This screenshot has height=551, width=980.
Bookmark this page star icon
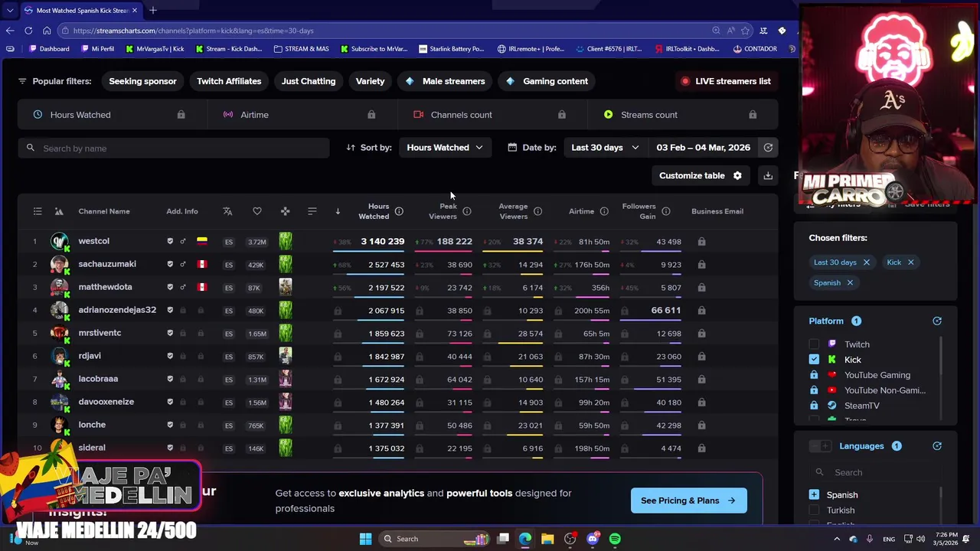click(745, 31)
